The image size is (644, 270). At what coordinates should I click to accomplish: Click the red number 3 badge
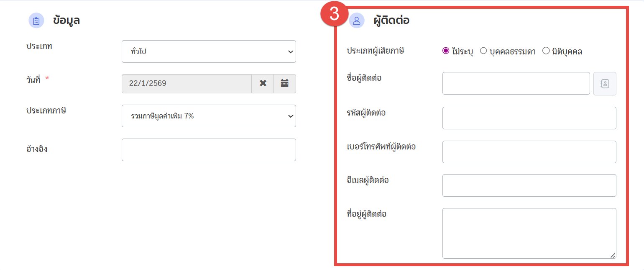tap(334, 15)
